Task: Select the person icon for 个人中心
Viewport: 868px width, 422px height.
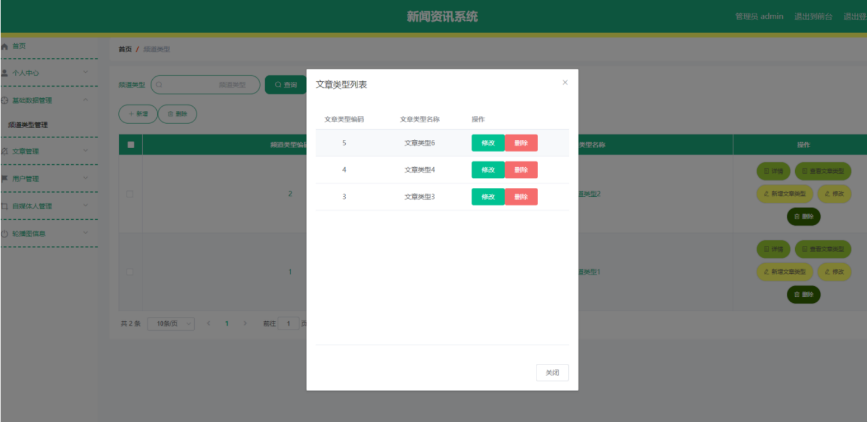Action: click(4, 72)
